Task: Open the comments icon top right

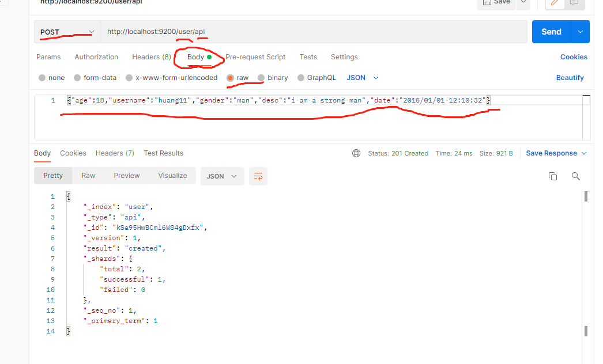Action: point(573,3)
